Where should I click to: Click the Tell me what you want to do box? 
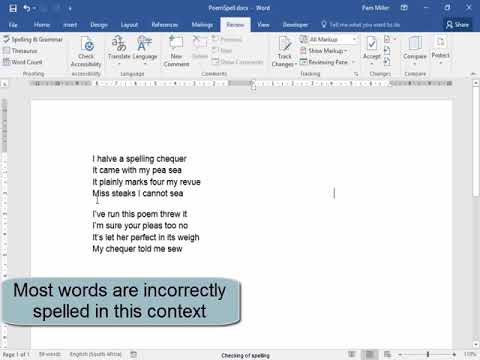[361, 25]
